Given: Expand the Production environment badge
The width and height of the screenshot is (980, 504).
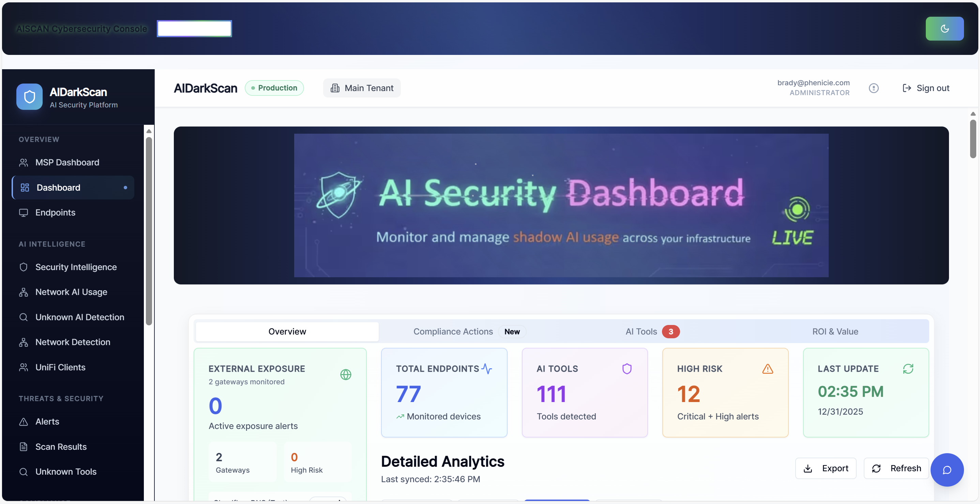Looking at the screenshot, I should click(x=274, y=88).
